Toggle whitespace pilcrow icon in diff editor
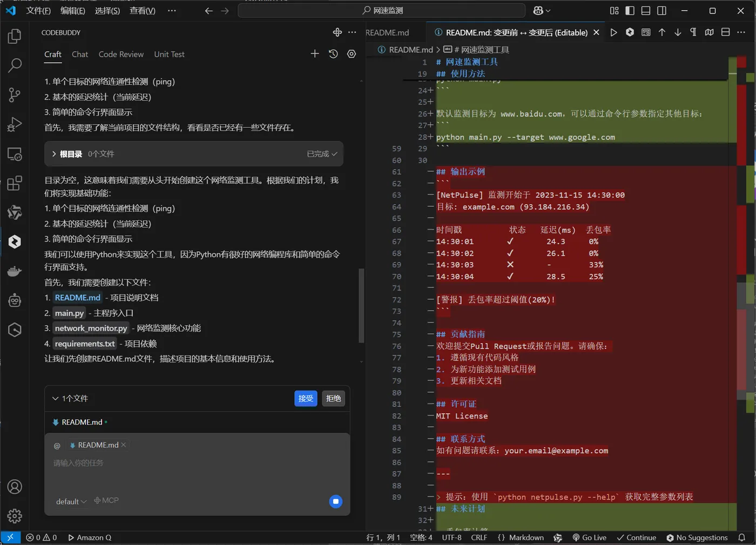The width and height of the screenshot is (756, 545). click(693, 32)
